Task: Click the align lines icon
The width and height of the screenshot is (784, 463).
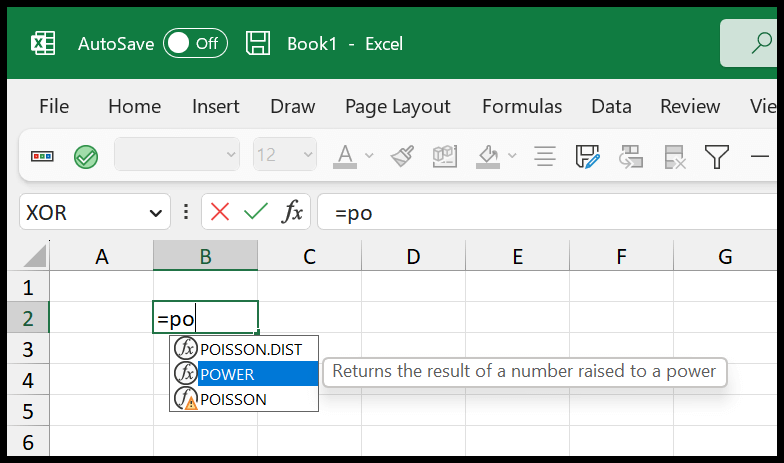Action: (x=545, y=156)
